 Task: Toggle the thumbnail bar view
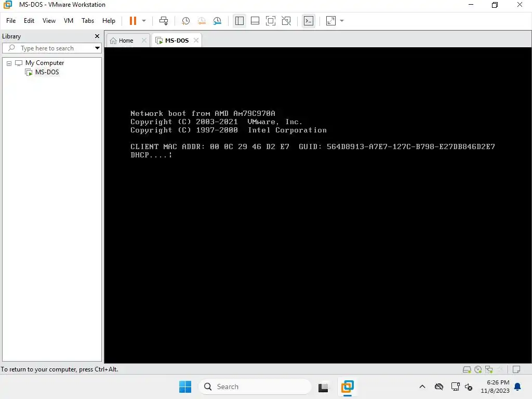coord(255,21)
